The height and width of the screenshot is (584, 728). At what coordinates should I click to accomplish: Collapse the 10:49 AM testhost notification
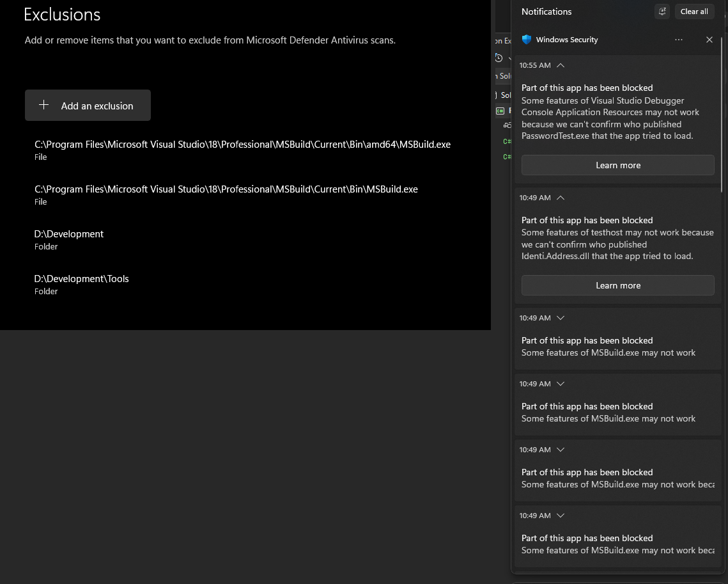561,198
